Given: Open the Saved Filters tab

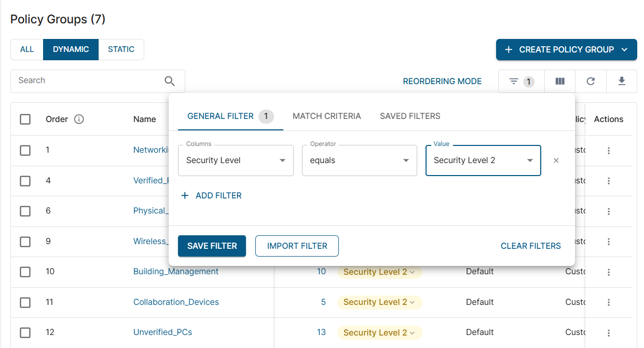Looking at the screenshot, I should 410,116.
